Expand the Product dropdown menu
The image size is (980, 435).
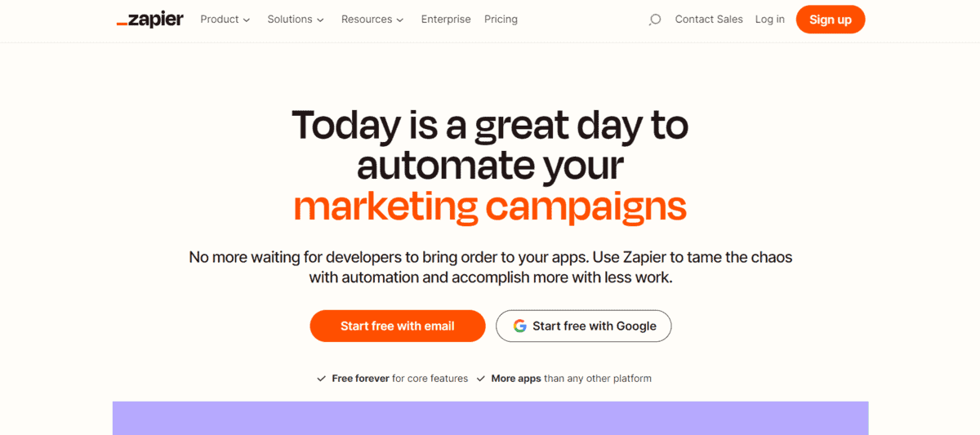pos(225,20)
